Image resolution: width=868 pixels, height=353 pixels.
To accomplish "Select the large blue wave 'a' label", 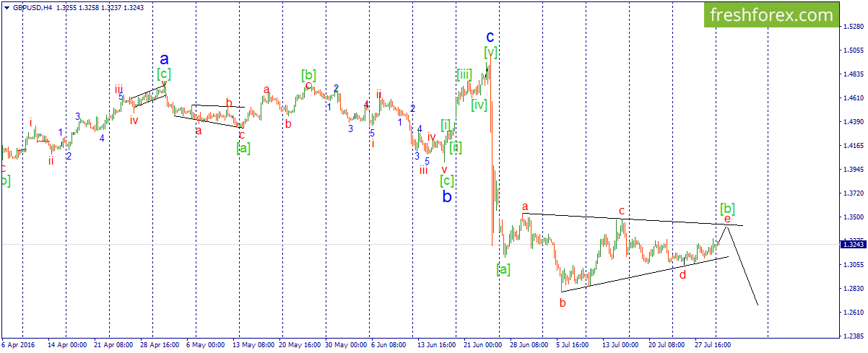I will [x=164, y=58].
